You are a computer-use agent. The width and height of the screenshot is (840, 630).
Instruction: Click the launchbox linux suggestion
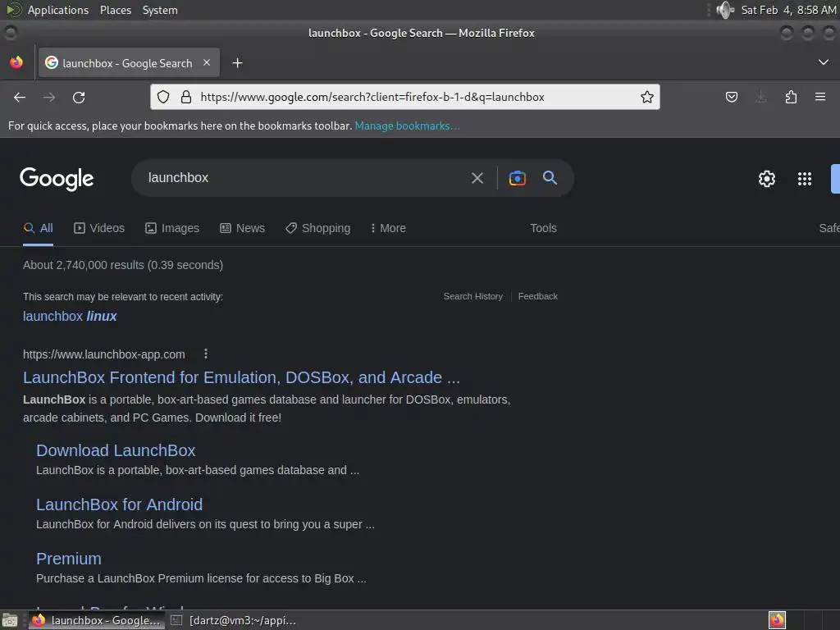pyautogui.click(x=70, y=316)
